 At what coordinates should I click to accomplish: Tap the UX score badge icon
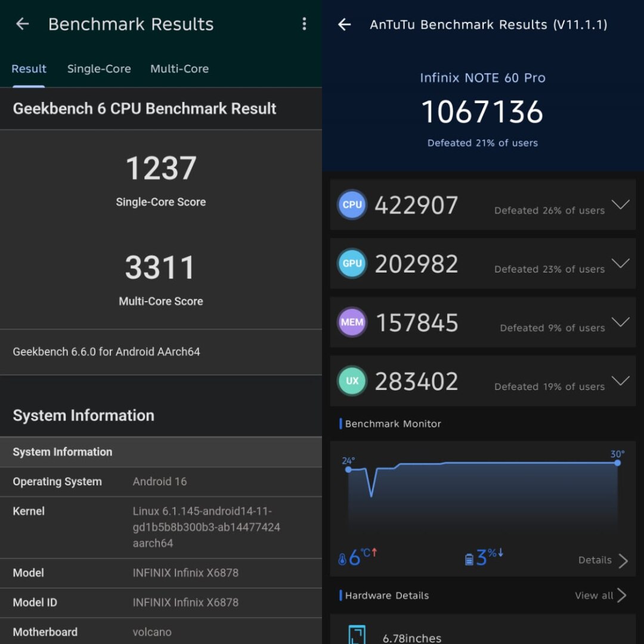pos(352,380)
